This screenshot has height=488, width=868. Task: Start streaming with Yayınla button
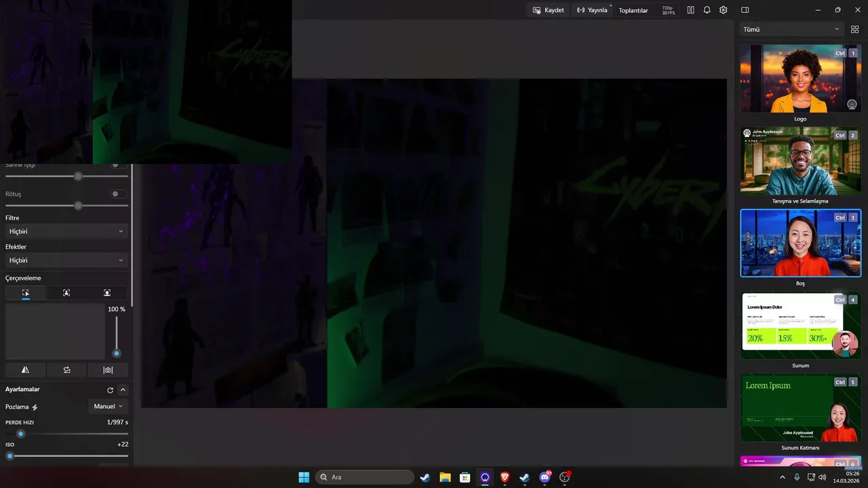tap(591, 10)
